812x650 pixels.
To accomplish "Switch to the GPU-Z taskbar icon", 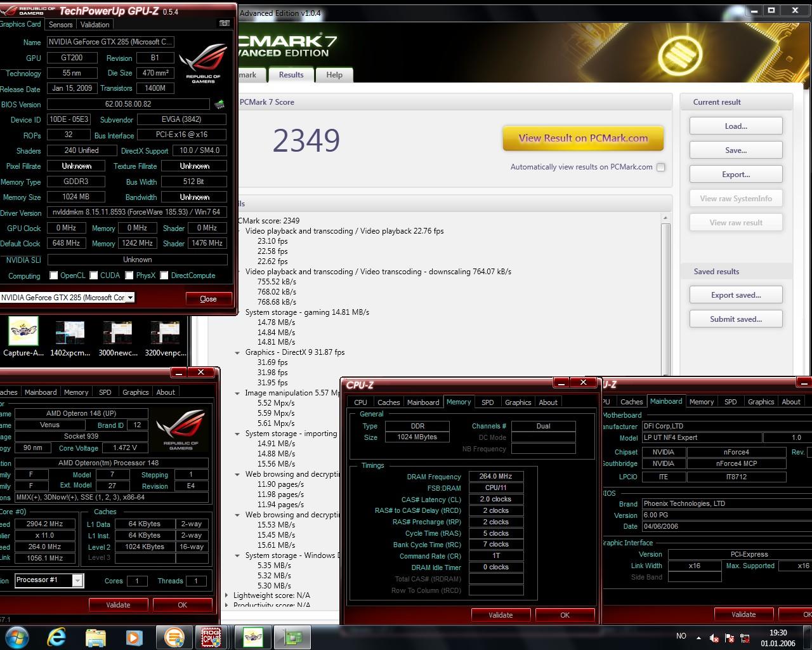I will [292, 637].
